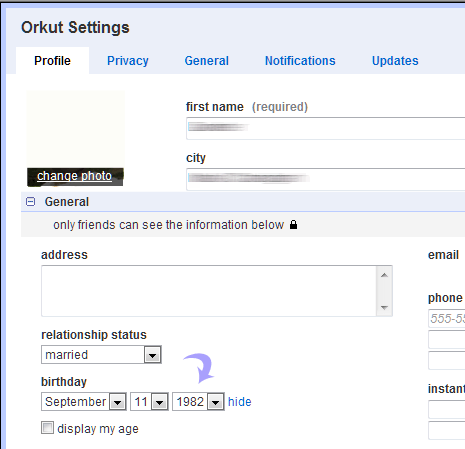The width and height of the screenshot is (465, 449).
Task: Click the "relationship status" label
Action: click(94, 335)
